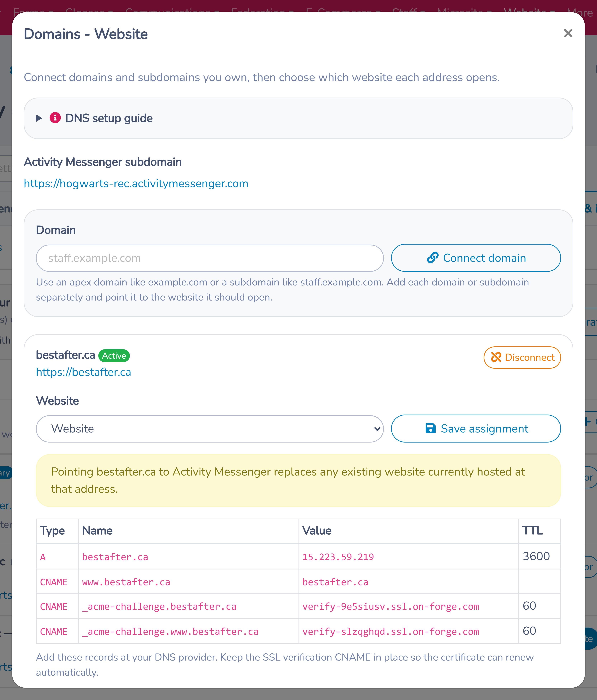
Task: Click the Value column header
Action: 408,531
